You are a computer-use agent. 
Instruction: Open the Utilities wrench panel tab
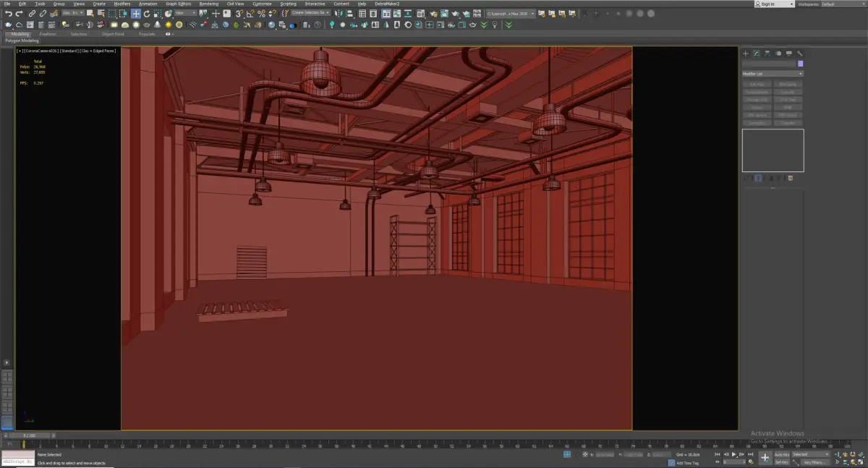[800, 53]
